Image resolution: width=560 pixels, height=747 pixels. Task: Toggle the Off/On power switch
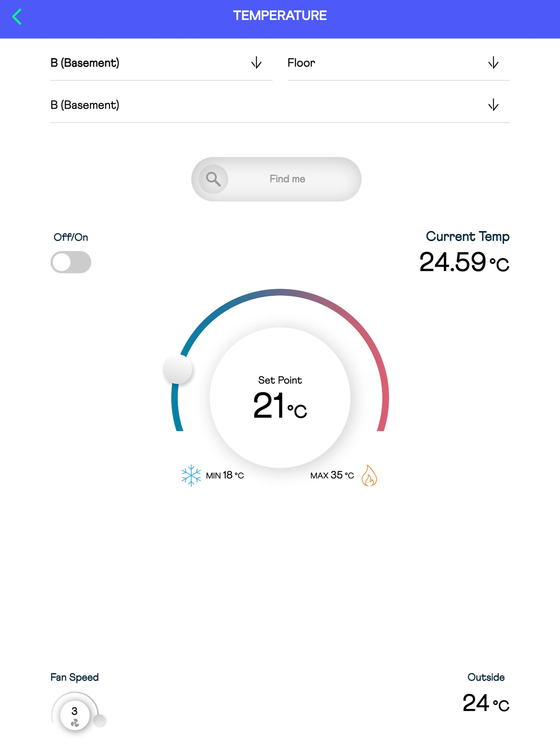[71, 262]
